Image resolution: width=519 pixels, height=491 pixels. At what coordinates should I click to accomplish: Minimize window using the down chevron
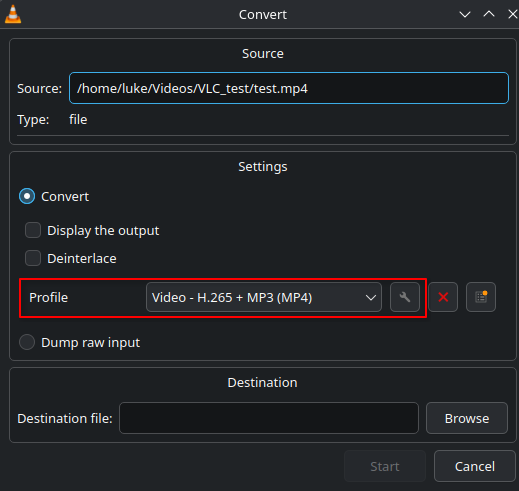click(465, 14)
